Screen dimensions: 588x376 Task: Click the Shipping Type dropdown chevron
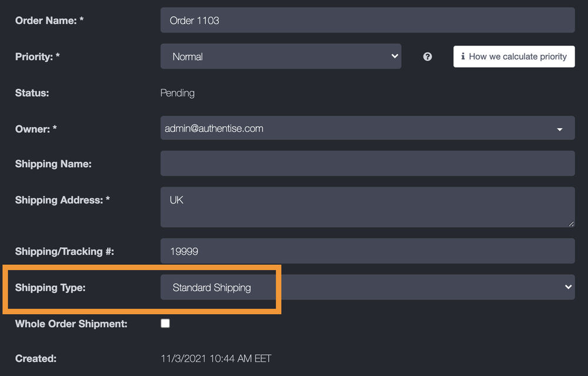pos(567,287)
